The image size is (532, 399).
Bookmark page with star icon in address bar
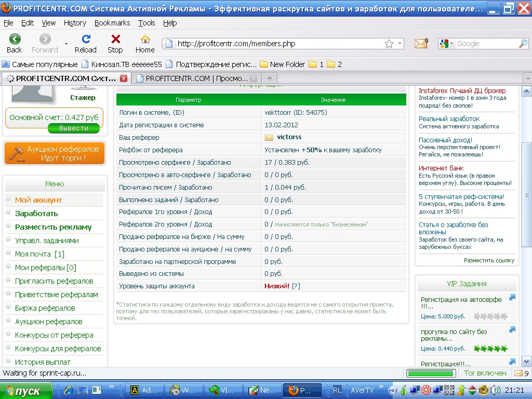pos(389,44)
